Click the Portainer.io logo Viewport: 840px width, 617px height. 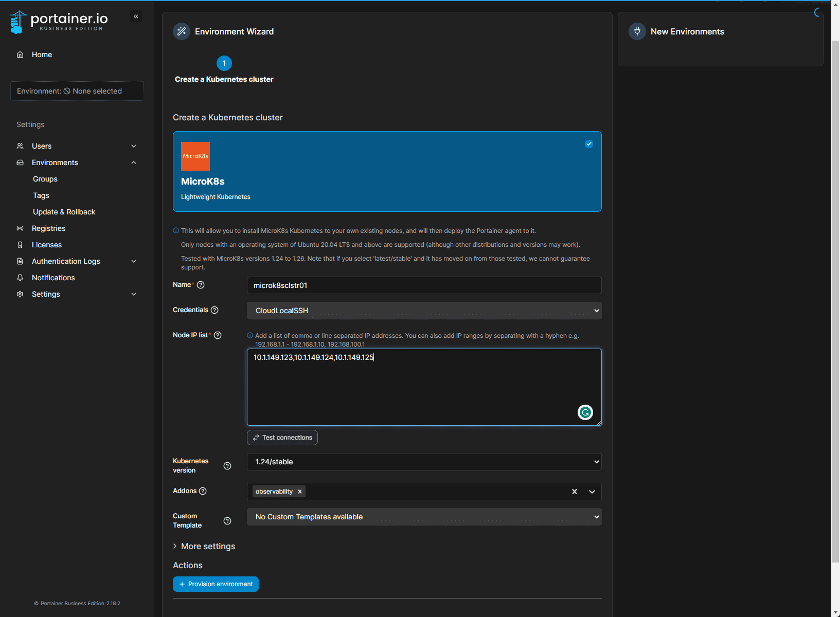tap(59, 22)
